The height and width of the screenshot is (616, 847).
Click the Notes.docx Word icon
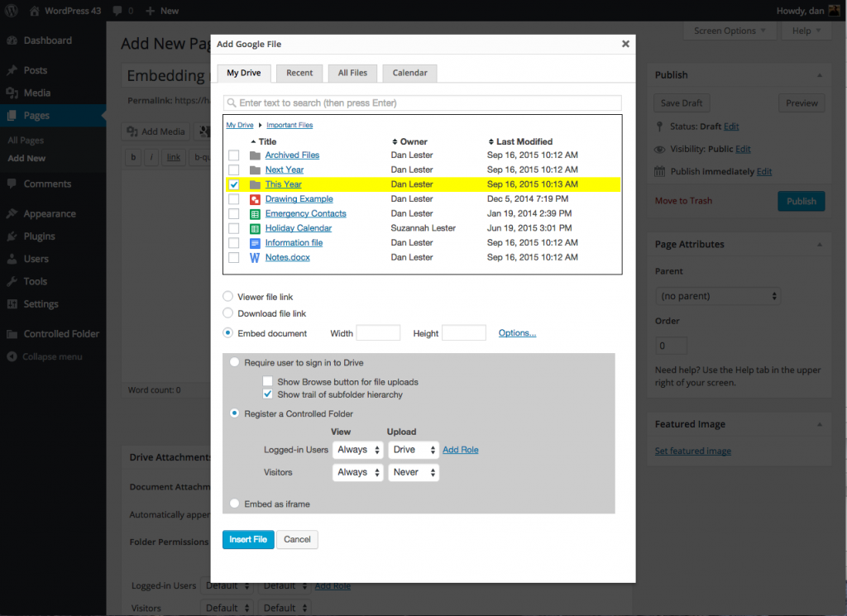point(255,257)
